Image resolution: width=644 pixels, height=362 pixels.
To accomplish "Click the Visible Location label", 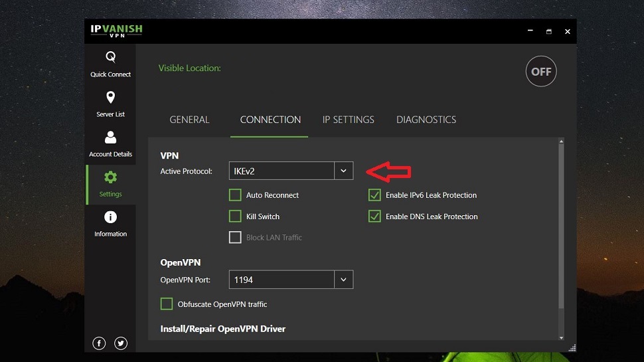I will click(x=190, y=68).
